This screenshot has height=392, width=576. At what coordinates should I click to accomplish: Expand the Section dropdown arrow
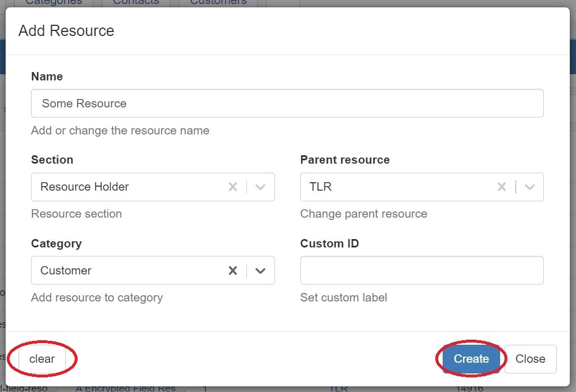tap(260, 187)
